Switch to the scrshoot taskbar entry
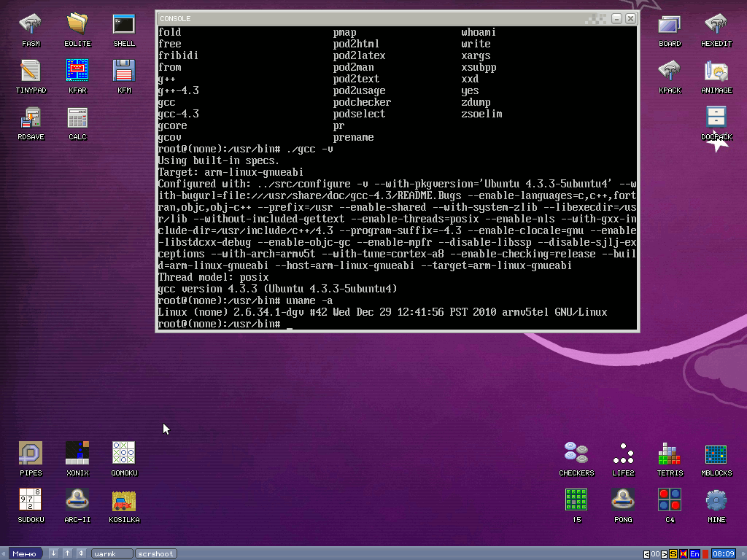Screen dimensions: 747x560 (155, 553)
